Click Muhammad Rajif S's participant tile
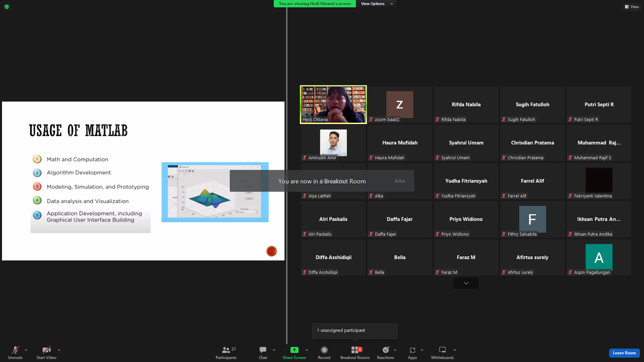The height and width of the screenshot is (362, 644). click(599, 143)
